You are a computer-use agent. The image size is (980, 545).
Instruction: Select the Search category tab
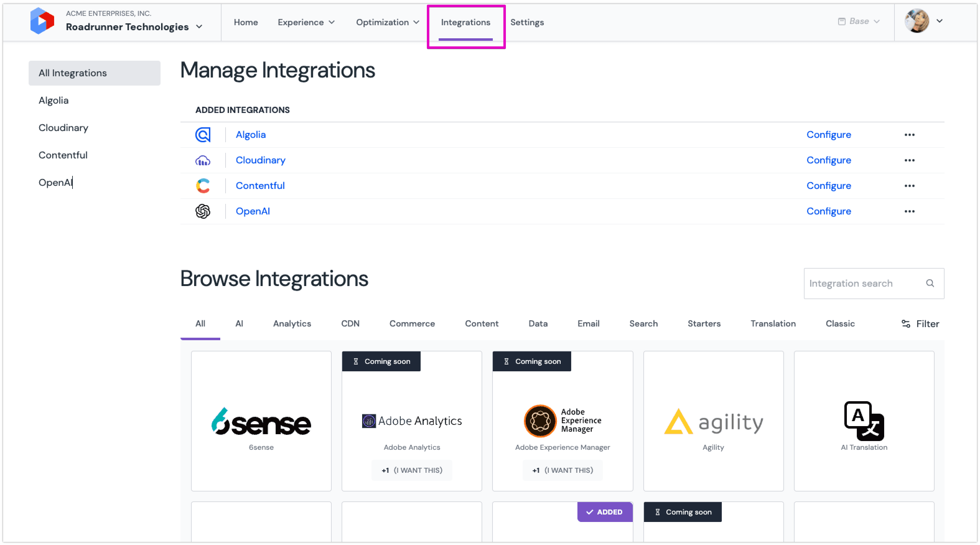point(643,323)
